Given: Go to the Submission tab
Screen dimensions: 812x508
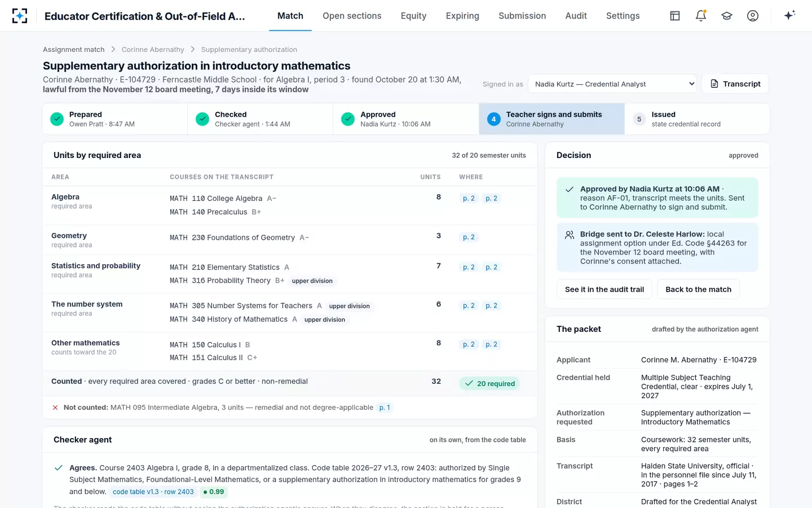Looking at the screenshot, I should [522, 16].
